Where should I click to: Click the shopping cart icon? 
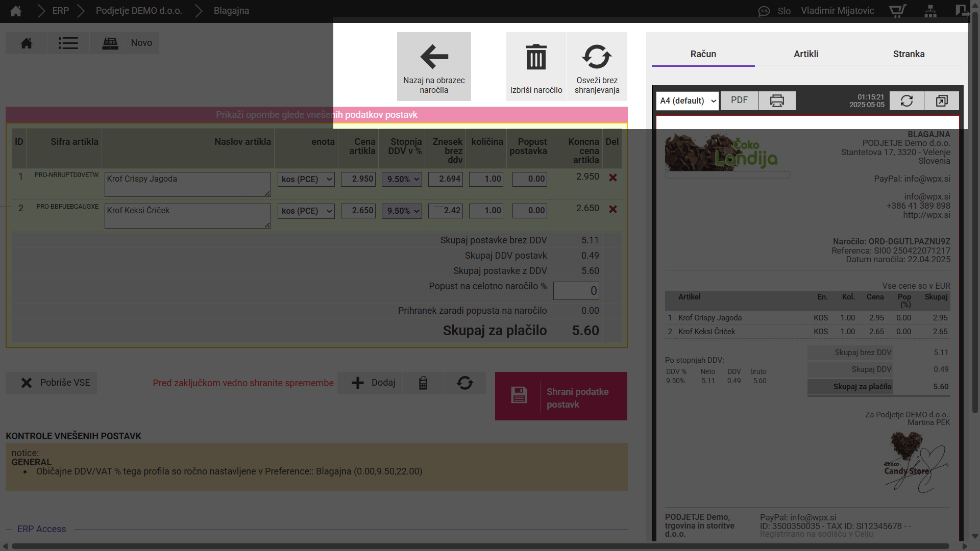tap(897, 11)
